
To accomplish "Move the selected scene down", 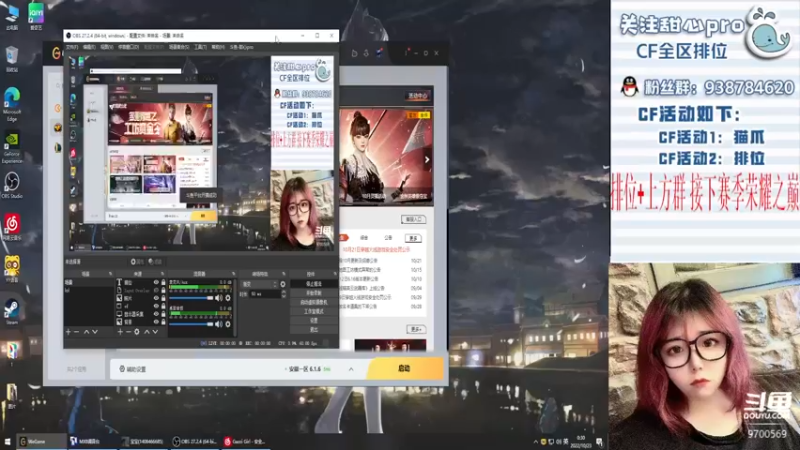I will click(95, 332).
